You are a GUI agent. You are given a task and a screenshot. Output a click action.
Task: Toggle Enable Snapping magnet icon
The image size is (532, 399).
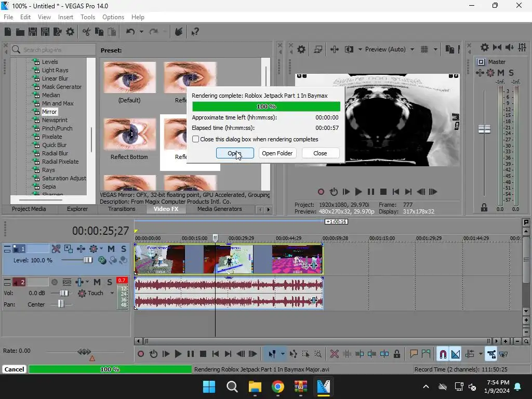coord(443,354)
